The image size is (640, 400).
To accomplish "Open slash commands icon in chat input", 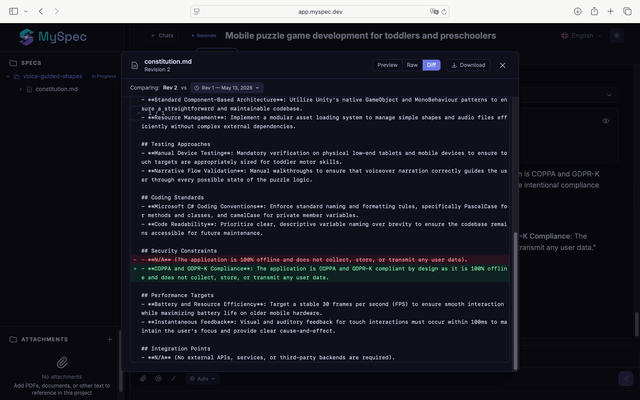I will (173, 379).
